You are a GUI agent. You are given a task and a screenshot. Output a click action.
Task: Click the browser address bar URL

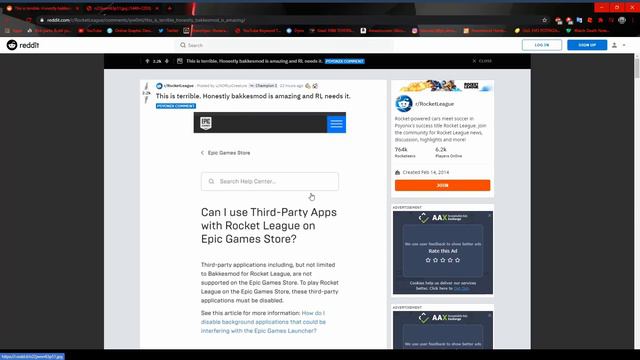[x=146, y=20]
